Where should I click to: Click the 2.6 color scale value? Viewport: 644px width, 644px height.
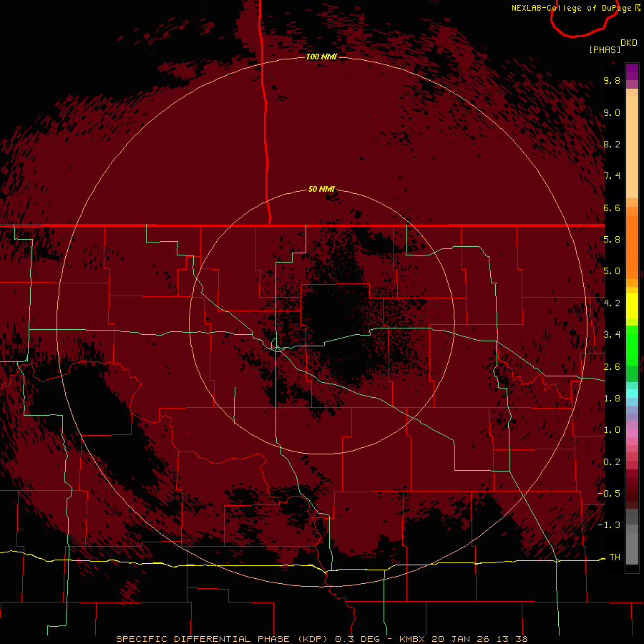pyautogui.click(x=612, y=367)
